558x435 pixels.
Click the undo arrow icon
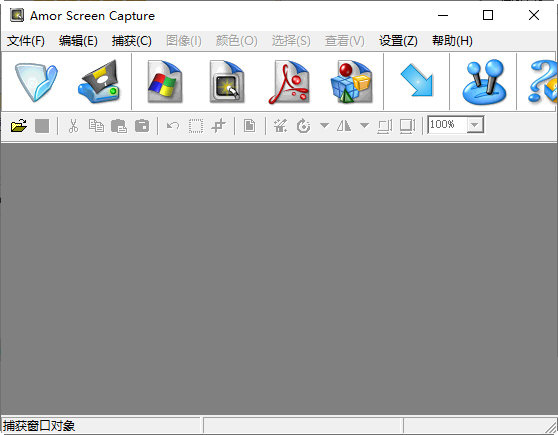173,126
